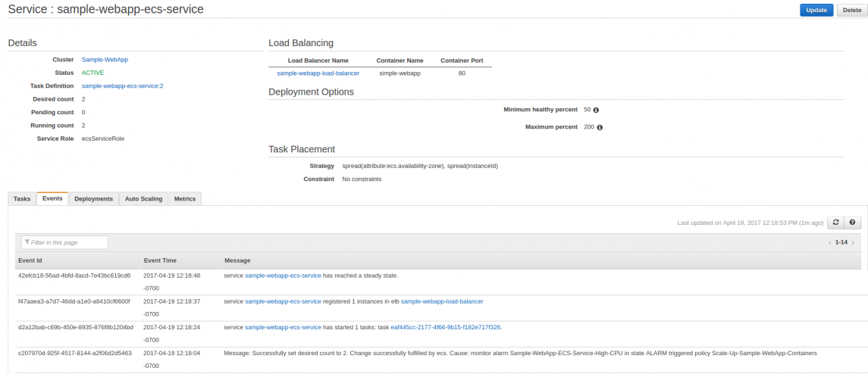Go to previous events page arrow

[x=829, y=243]
